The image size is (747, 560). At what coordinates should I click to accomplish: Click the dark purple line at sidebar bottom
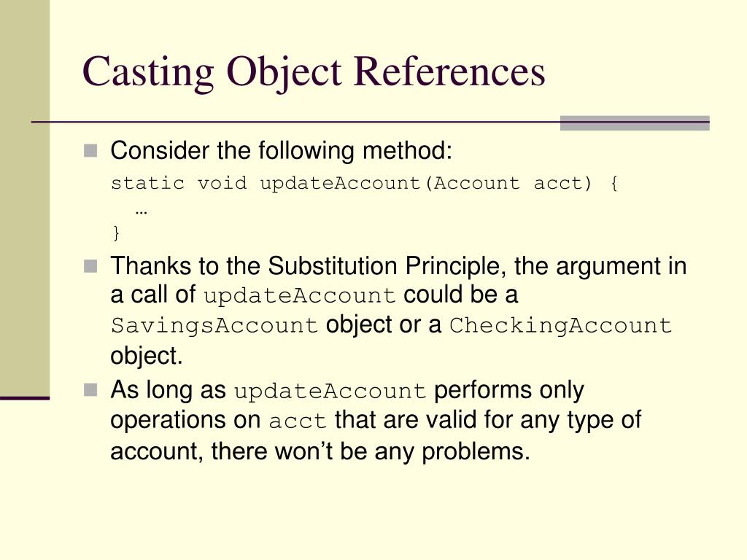click(25, 398)
